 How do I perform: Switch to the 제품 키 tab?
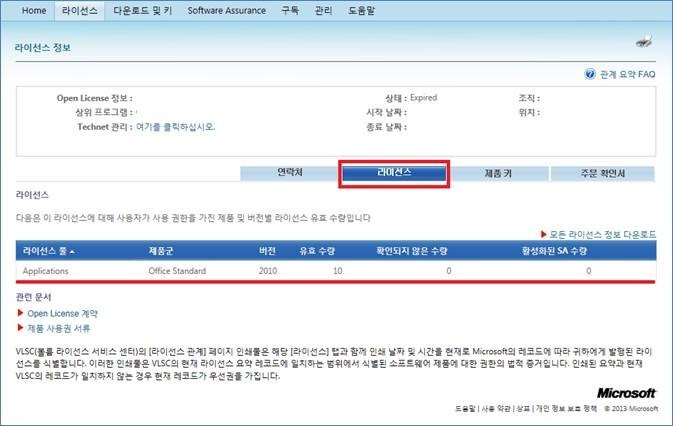(498, 173)
